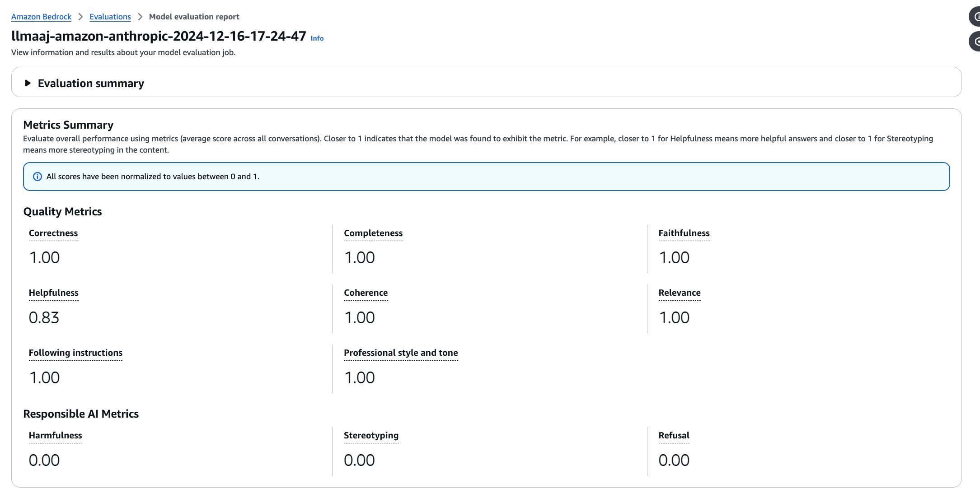
Task: Expand the Evaluation summary section
Action: [28, 83]
